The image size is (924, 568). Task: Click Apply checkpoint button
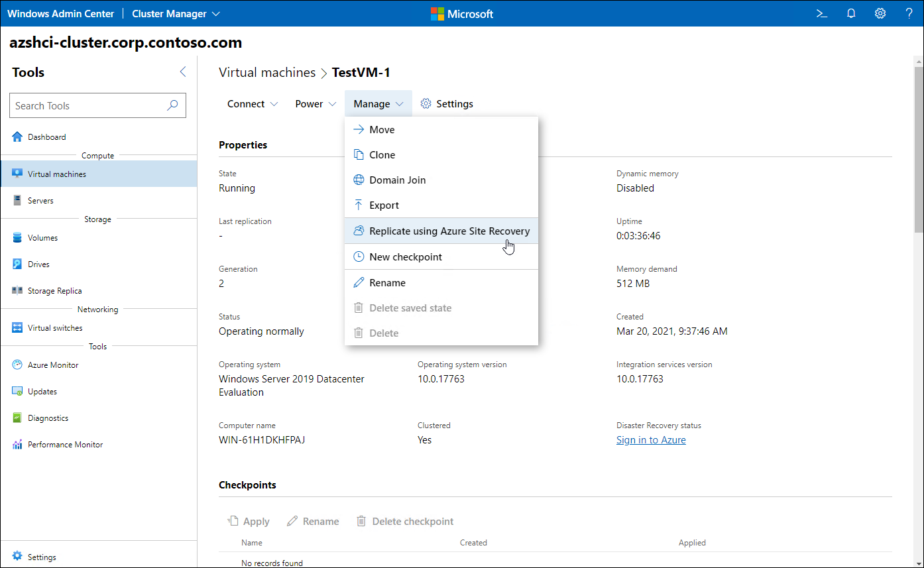(x=249, y=522)
